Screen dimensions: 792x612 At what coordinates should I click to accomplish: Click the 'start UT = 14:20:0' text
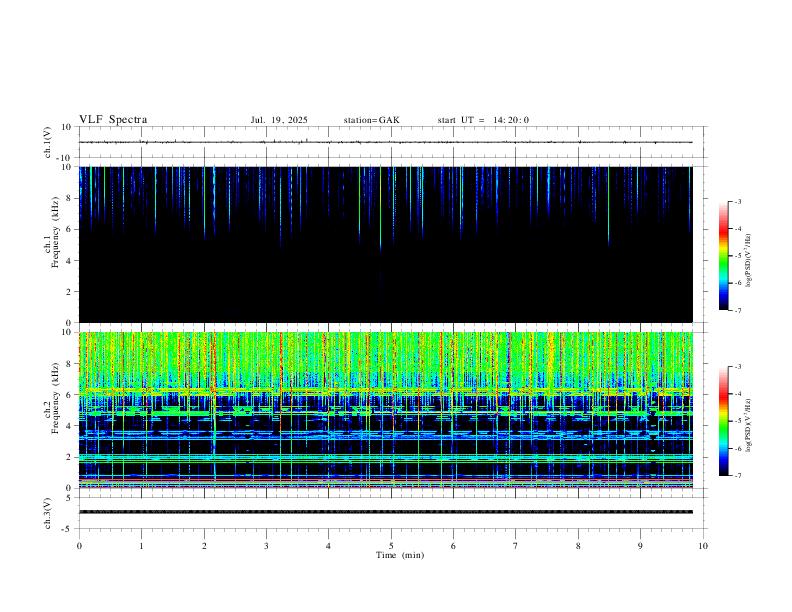point(483,120)
